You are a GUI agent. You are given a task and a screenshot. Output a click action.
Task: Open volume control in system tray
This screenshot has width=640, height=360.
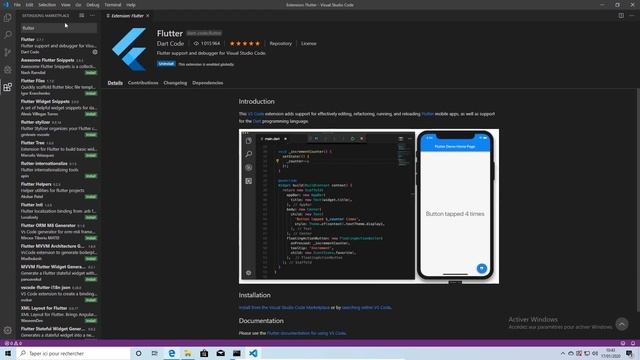[x=595, y=353]
